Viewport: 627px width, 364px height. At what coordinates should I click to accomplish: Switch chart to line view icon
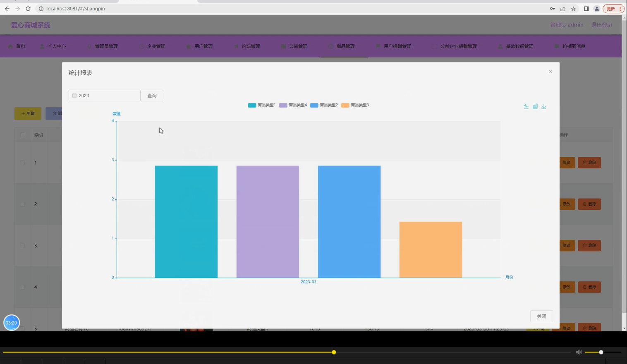pyautogui.click(x=526, y=106)
